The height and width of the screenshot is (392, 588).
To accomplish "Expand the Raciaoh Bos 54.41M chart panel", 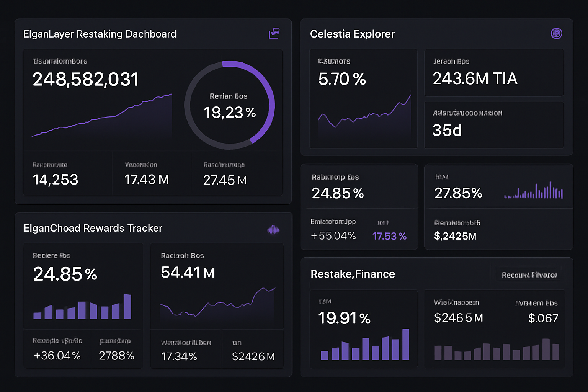I will pyautogui.click(x=217, y=287).
